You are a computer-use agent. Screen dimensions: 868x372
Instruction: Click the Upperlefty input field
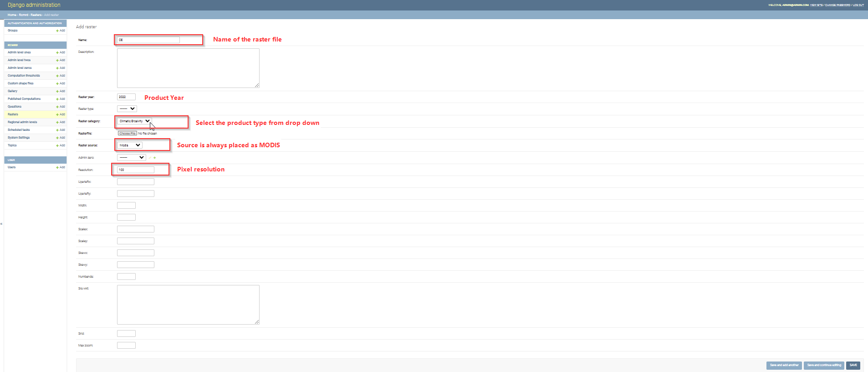pyautogui.click(x=136, y=194)
